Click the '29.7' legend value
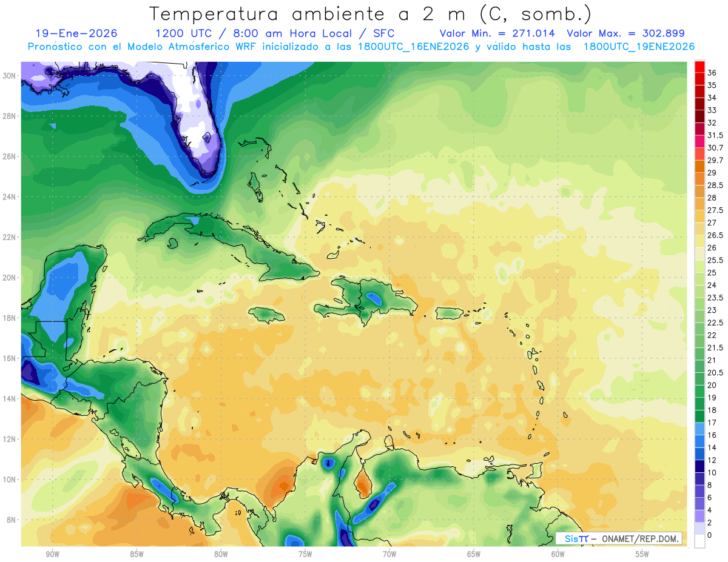The width and height of the screenshot is (728, 562). coord(715,160)
